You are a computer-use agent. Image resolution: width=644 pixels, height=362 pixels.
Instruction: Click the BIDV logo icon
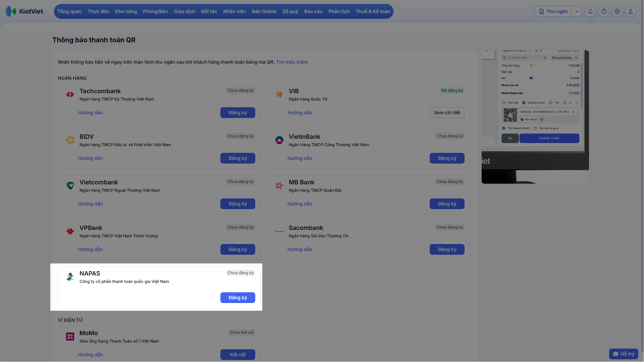70,140
